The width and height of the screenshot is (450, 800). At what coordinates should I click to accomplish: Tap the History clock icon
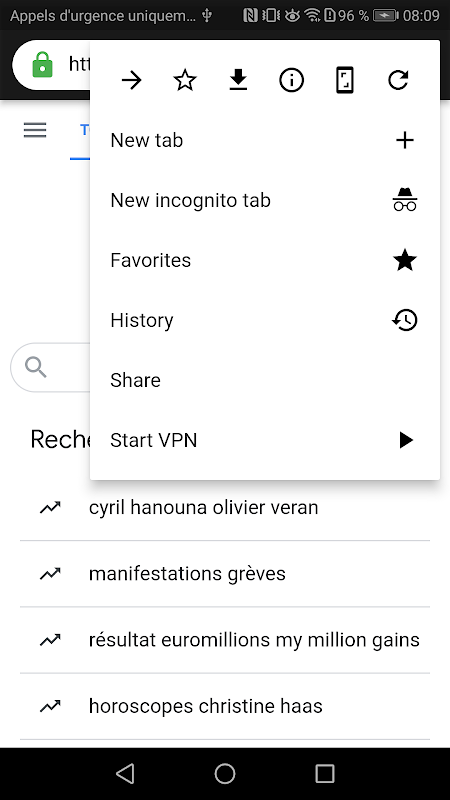(x=405, y=320)
